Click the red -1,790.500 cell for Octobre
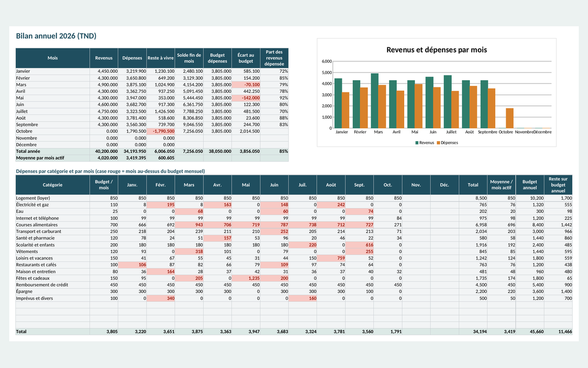 [x=161, y=131]
